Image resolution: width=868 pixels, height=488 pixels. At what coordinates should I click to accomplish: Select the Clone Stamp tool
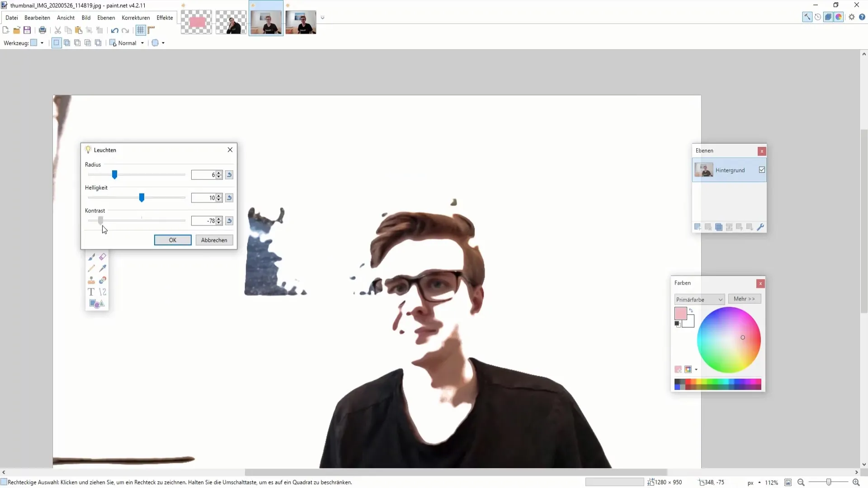coord(91,280)
